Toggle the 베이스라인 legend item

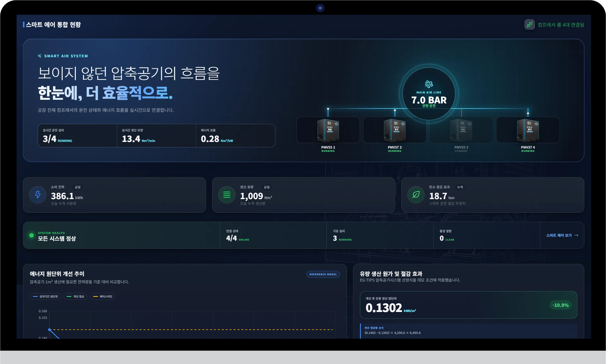click(x=103, y=296)
